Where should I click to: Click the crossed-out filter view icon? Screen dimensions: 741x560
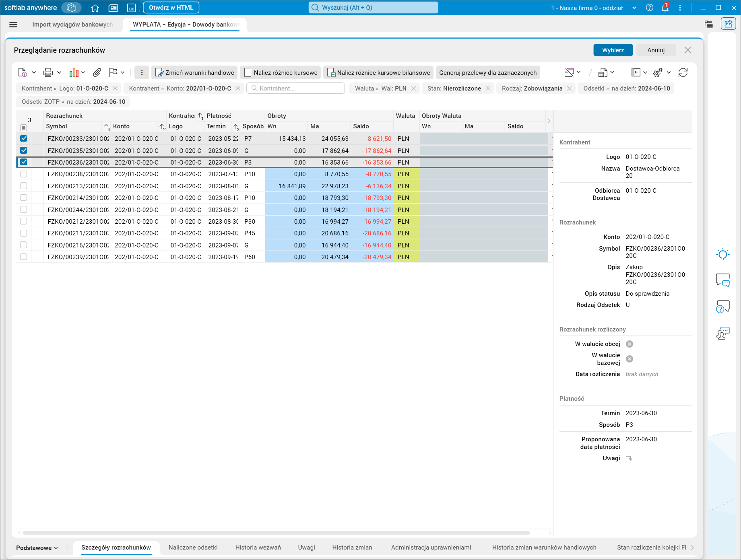point(569,72)
